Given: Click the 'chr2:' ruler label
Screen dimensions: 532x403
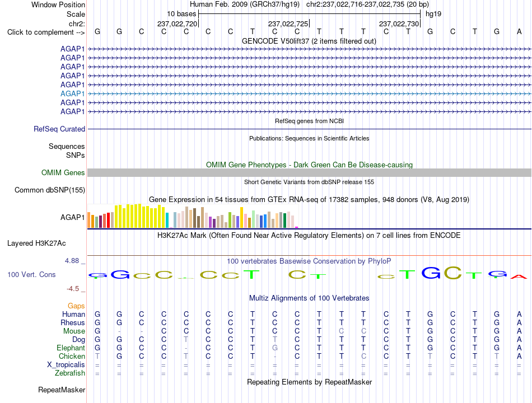Looking at the screenshot, I should (77, 24).
